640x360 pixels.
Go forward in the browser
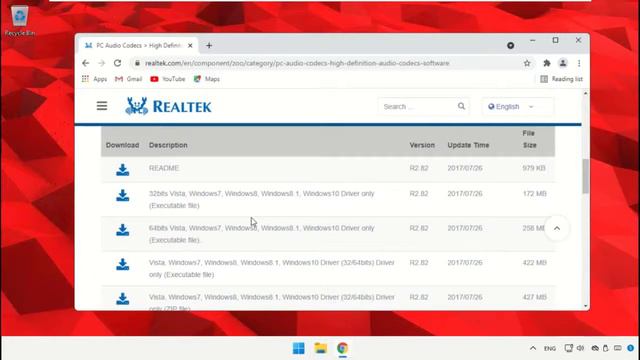[x=102, y=63]
